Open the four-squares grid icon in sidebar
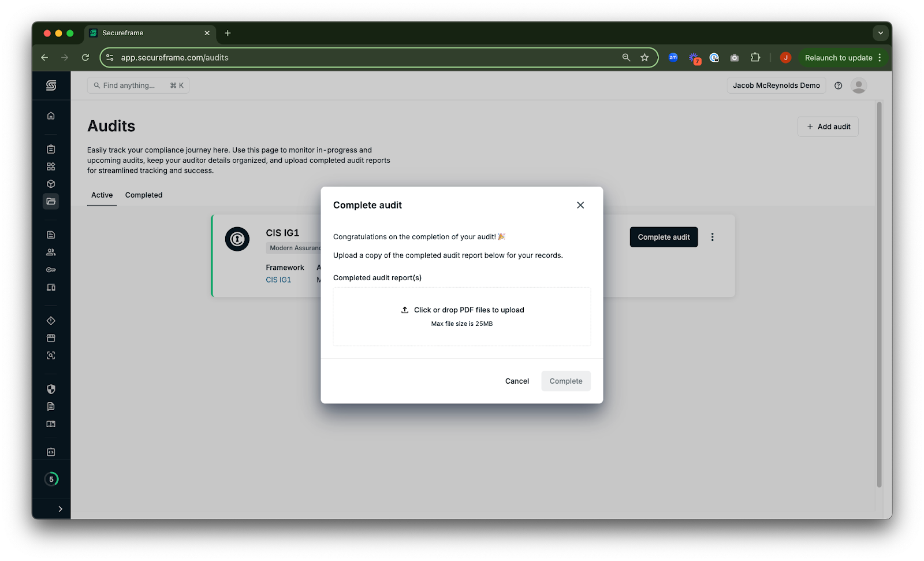This screenshot has height=561, width=924. pyautogui.click(x=51, y=166)
